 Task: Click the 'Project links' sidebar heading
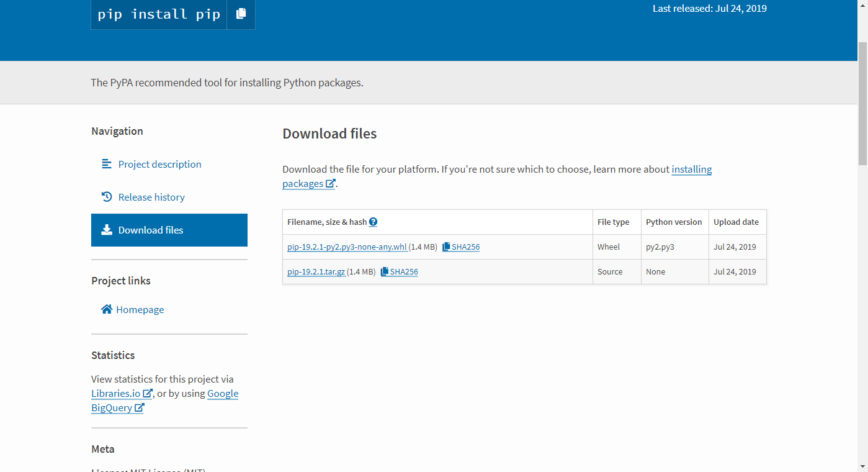click(121, 281)
